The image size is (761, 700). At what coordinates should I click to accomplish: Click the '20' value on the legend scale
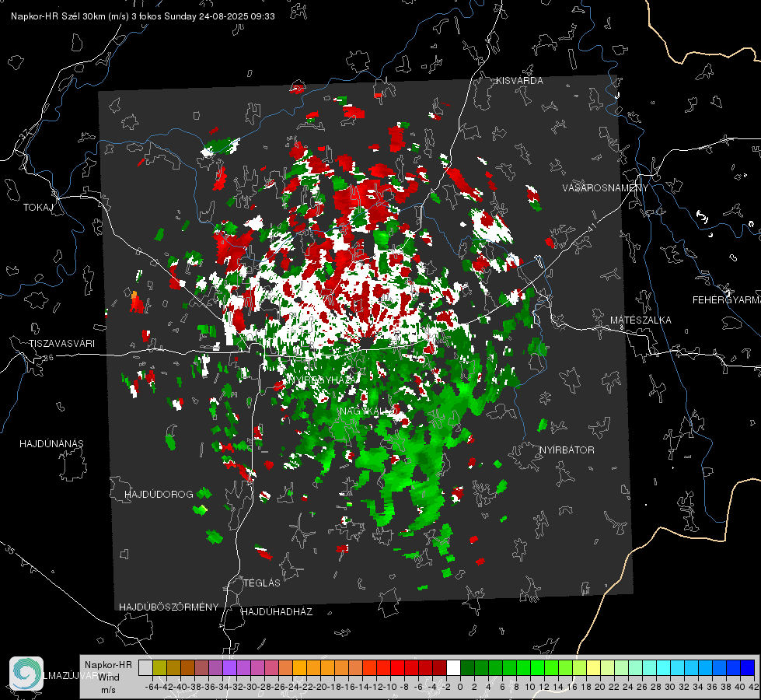[600, 687]
